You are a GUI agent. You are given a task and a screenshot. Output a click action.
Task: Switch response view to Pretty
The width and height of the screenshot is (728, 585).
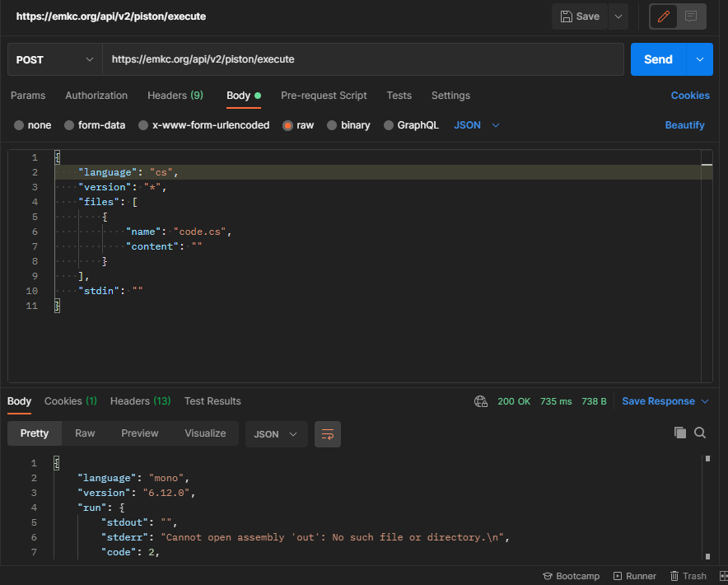[35, 433]
